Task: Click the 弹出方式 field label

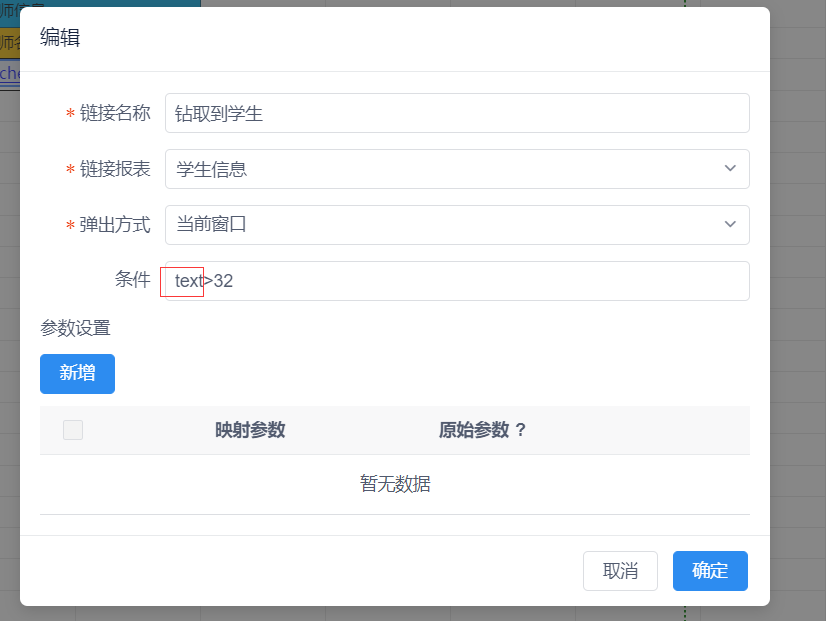Action: pos(115,225)
